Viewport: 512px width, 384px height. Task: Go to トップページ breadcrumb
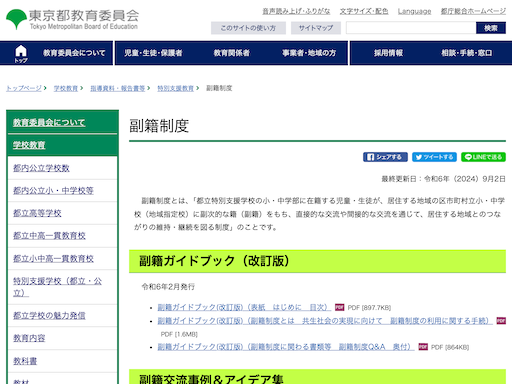(x=24, y=88)
